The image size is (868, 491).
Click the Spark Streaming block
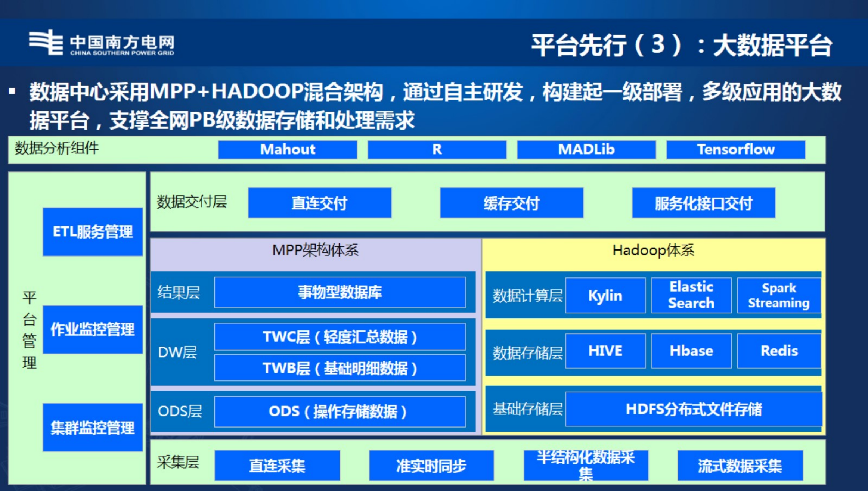coord(779,295)
